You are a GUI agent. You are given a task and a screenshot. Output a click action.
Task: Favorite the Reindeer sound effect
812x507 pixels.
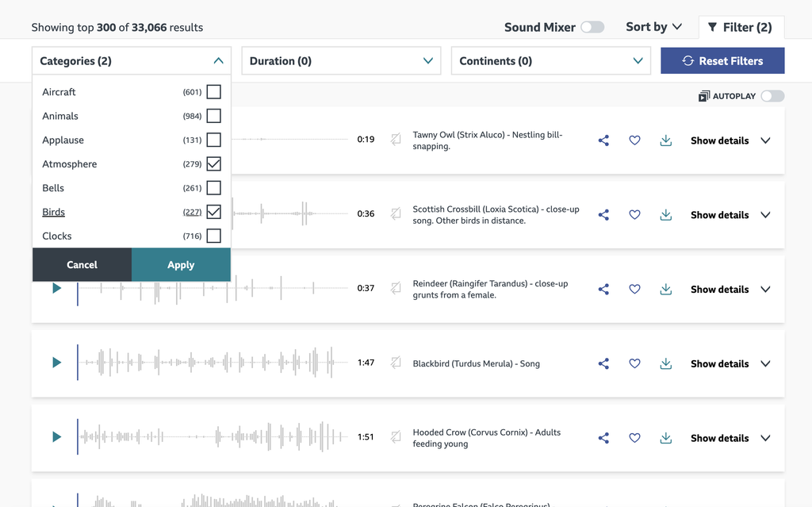pyautogui.click(x=634, y=289)
